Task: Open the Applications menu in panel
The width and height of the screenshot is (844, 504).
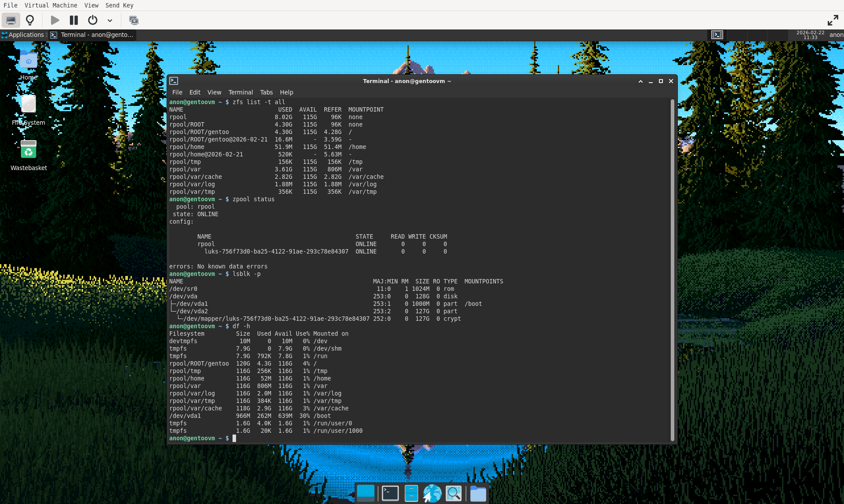Action: (23, 35)
